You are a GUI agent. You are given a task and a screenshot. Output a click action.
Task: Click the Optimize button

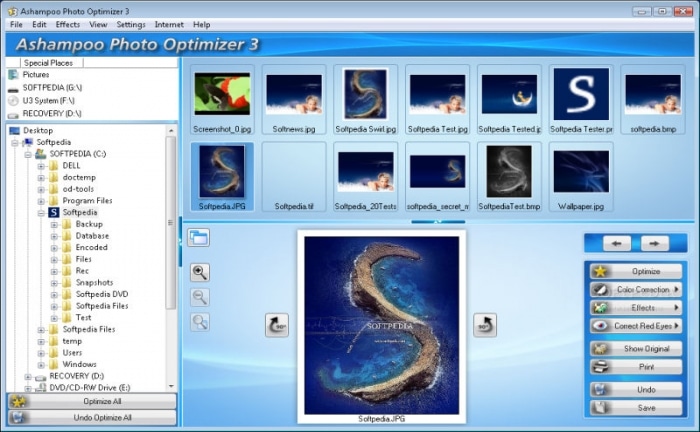tap(636, 271)
